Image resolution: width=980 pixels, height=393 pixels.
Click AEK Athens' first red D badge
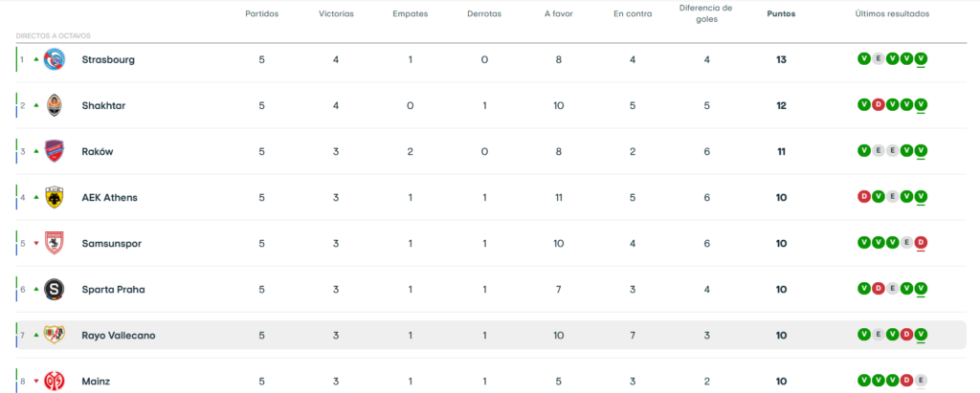[x=863, y=197]
